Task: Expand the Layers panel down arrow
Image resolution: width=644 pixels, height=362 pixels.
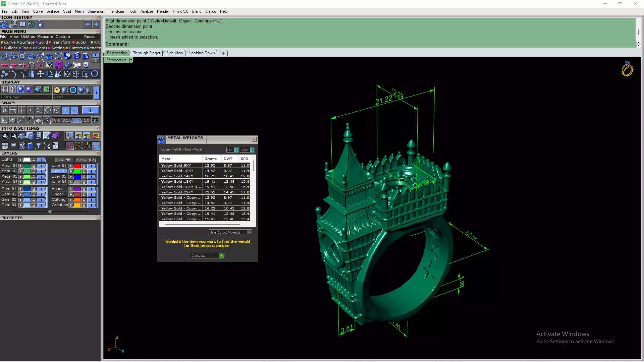Action: click(x=50, y=212)
